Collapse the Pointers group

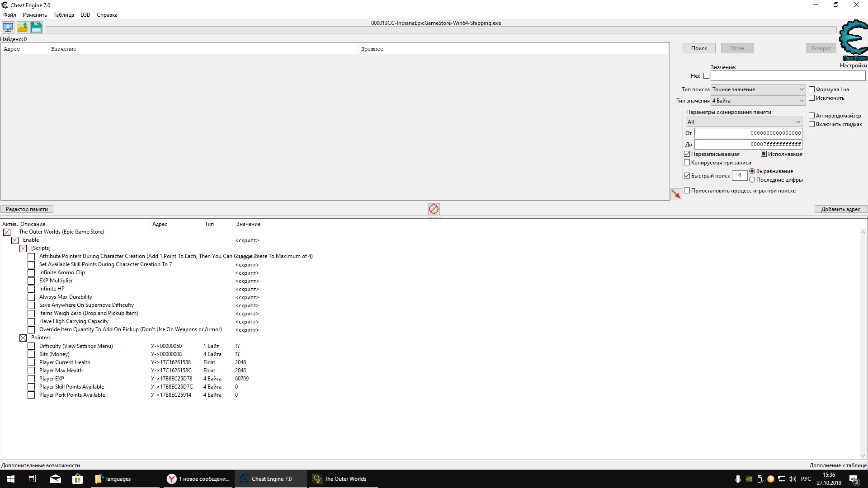[x=23, y=338]
